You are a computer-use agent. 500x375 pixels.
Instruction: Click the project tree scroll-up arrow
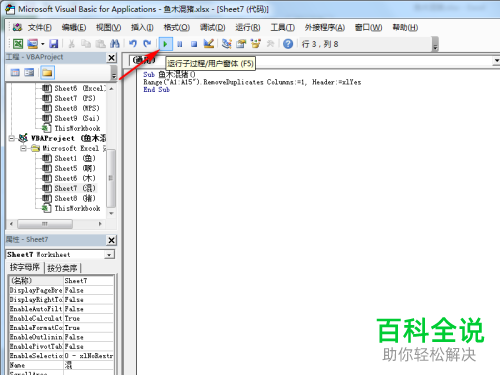[x=111, y=89]
